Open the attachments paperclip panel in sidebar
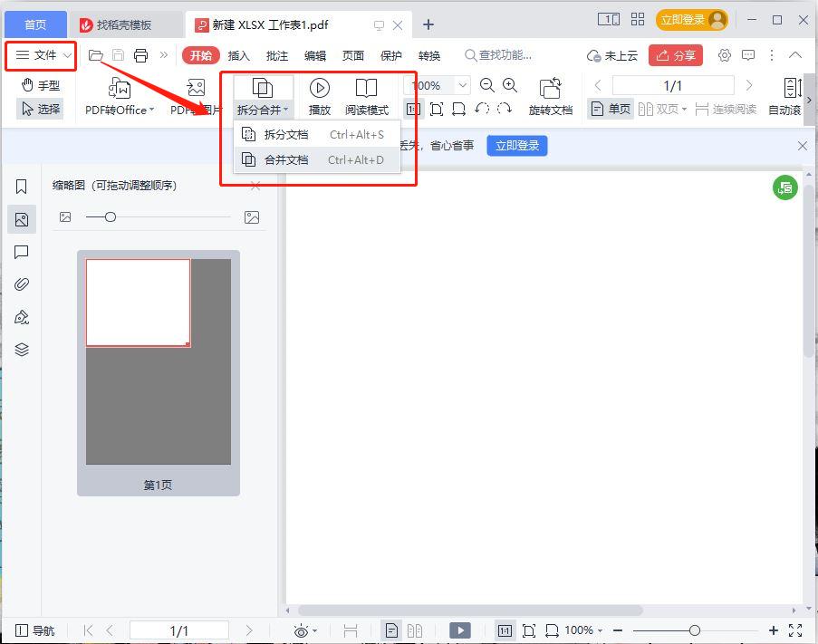 point(22,284)
